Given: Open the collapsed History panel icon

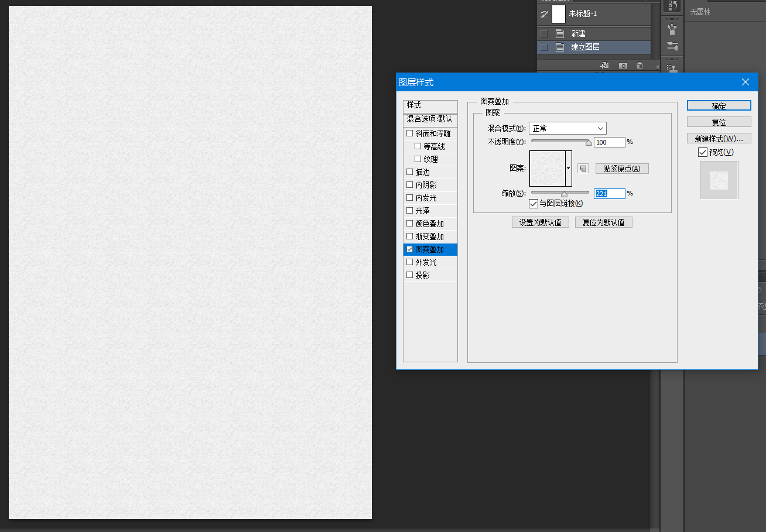Looking at the screenshot, I should click(x=672, y=6).
